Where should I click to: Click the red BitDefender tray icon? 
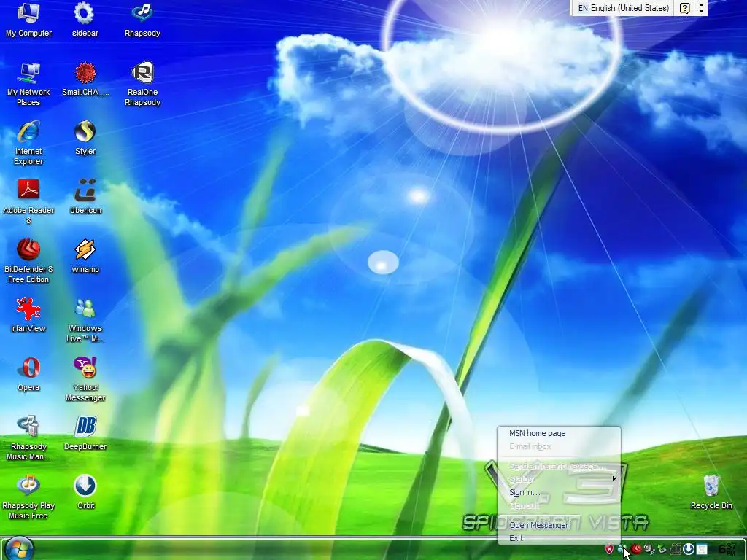[x=636, y=549]
